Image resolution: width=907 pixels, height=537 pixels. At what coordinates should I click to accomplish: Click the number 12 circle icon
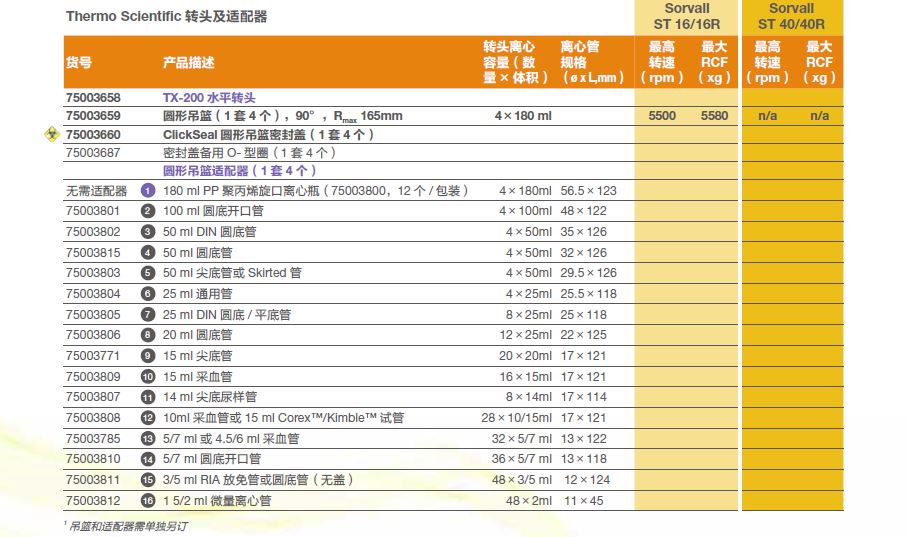pyautogui.click(x=148, y=418)
